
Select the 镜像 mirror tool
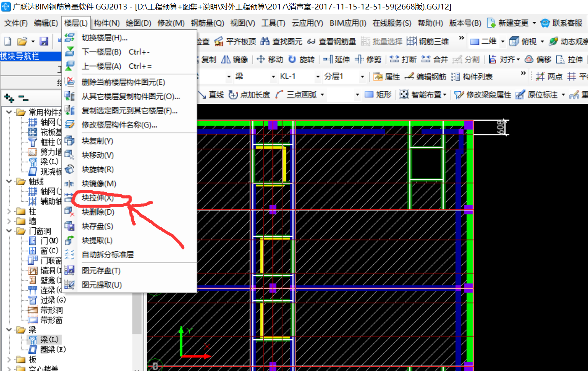tap(235, 59)
